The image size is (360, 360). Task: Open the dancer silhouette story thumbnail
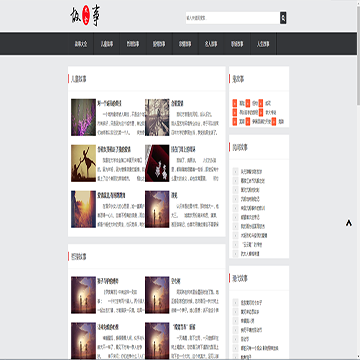pos(83,163)
